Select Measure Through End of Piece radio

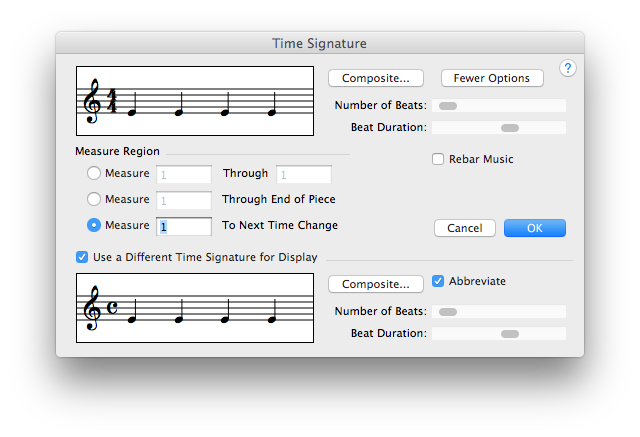pos(96,199)
